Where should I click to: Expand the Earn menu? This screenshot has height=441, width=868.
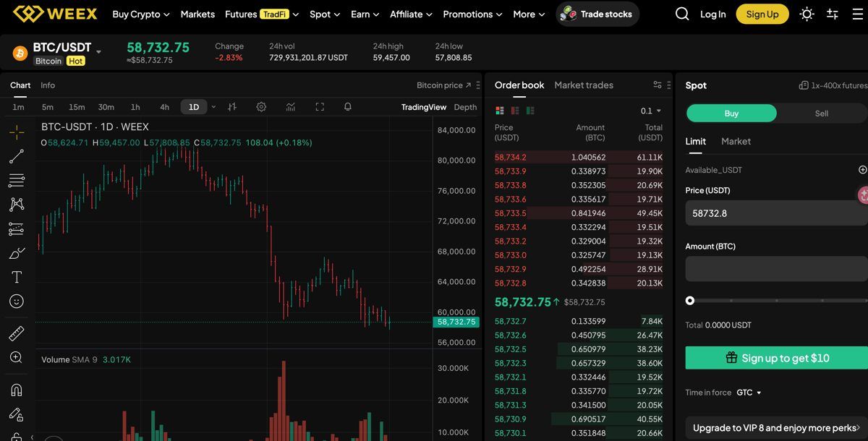coord(365,14)
